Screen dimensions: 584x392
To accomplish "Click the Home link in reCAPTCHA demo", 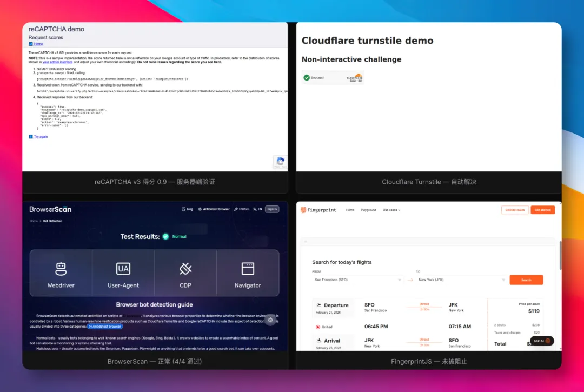I will point(38,44).
